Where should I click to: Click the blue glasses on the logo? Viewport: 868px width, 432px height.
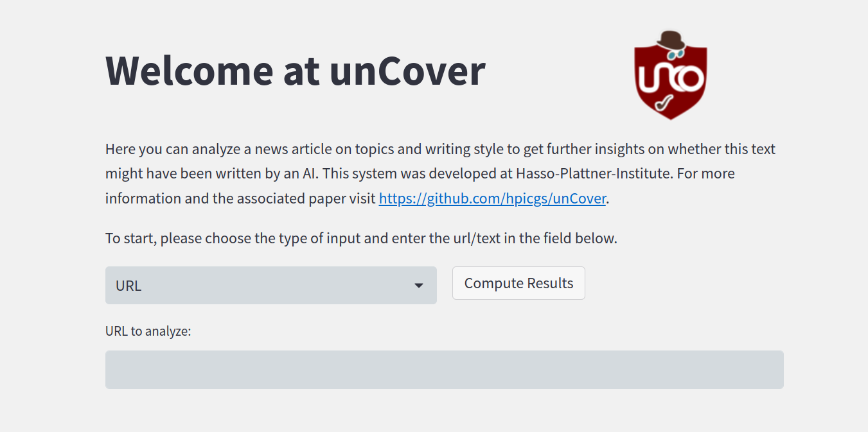677,55
